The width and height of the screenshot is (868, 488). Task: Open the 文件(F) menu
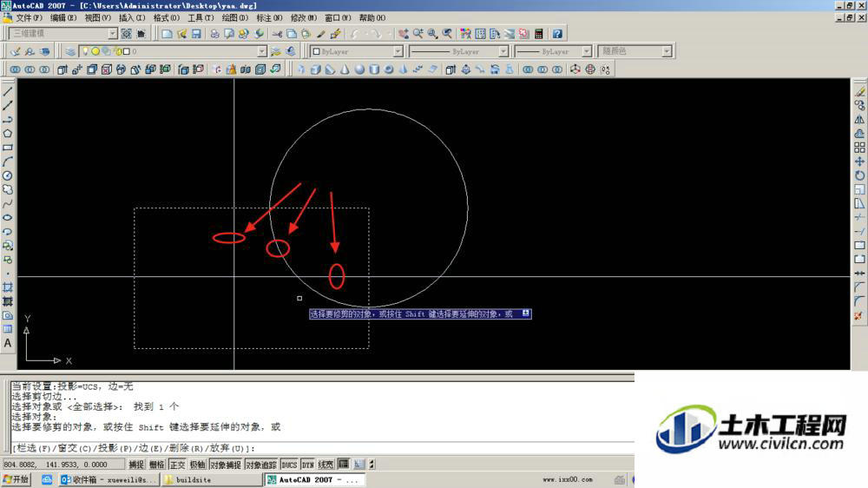29,17
